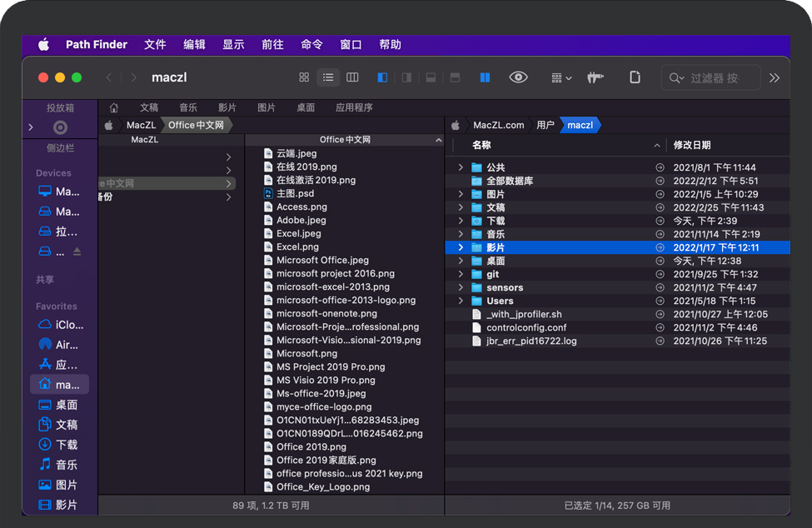
Task: Expand the sensors folder tree
Action: coord(461,287)
